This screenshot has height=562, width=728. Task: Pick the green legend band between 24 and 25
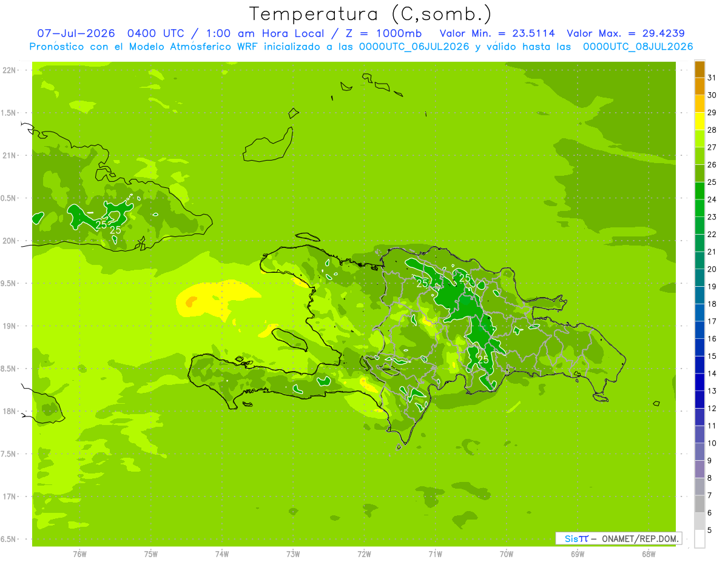[699, 191]
